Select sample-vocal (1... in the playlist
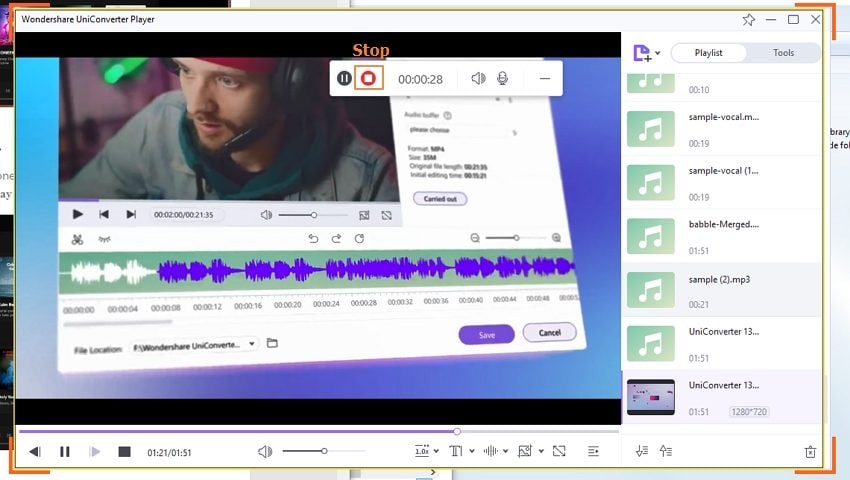The image size is (850, 480). 721,183
